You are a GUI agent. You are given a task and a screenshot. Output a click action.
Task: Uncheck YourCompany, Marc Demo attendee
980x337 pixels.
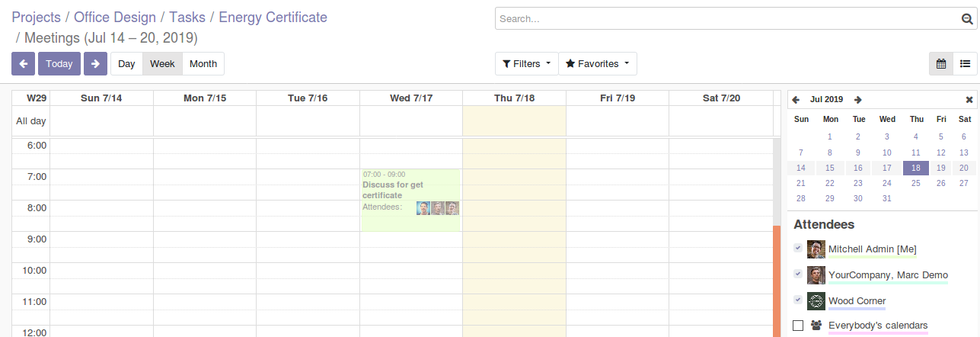tap(797, 274)
